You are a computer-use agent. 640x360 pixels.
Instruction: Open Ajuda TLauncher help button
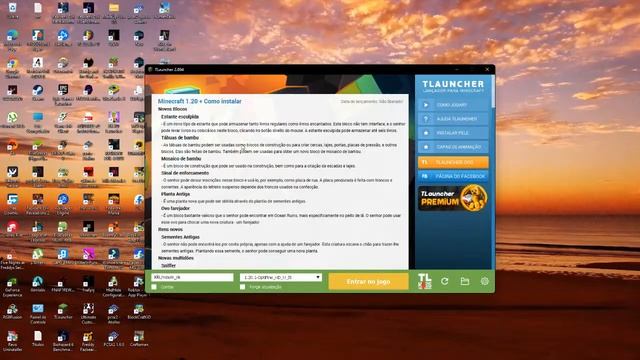(453, 119)
